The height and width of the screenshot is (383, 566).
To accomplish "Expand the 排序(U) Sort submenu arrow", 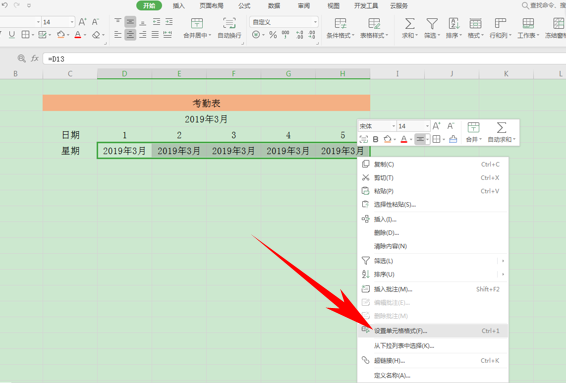I will [502, 274].
